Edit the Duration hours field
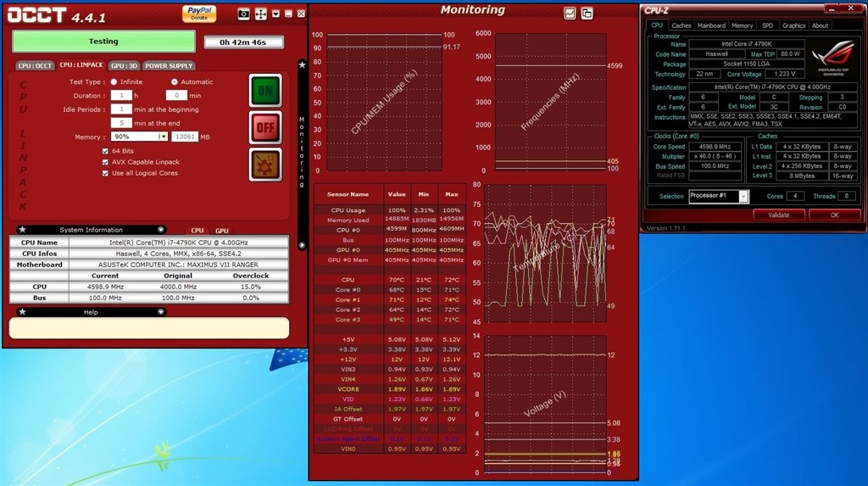The height and width of the screenshot is (486, 868). coord(121,95)
